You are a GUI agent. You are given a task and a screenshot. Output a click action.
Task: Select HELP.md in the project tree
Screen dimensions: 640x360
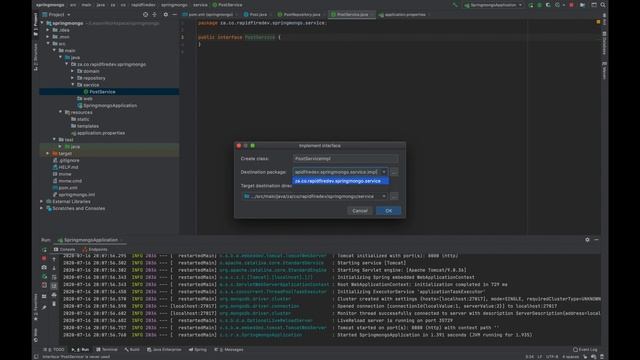[66, 167]
